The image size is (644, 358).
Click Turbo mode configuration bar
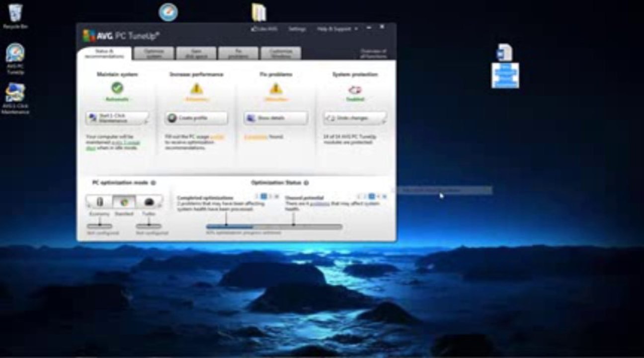(x=149, y=226)
